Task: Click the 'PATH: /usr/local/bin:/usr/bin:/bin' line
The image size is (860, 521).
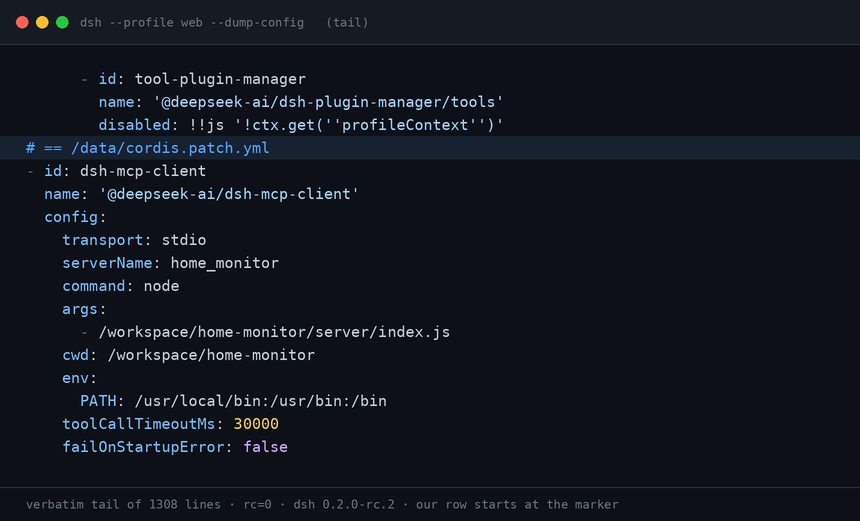Action: [234, 401]
